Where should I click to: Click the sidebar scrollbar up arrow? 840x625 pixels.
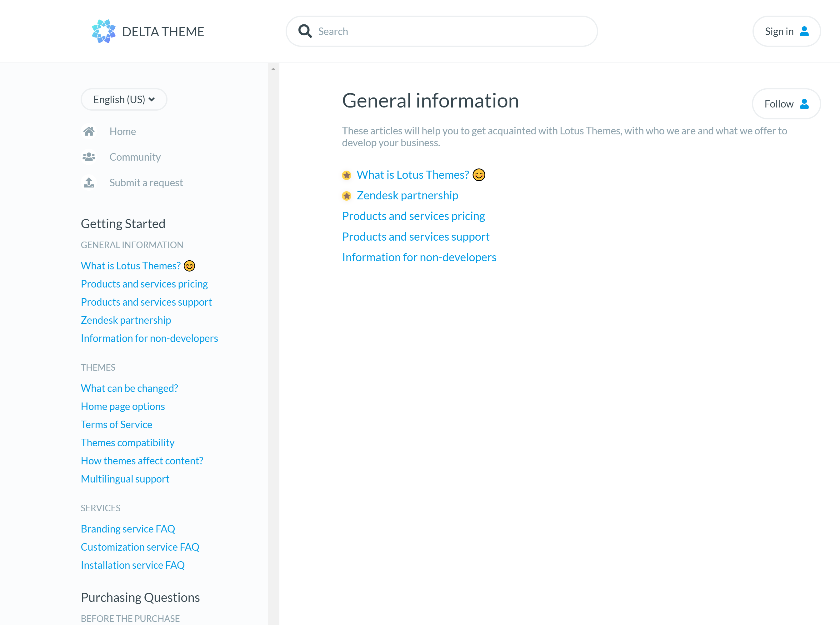273,69
